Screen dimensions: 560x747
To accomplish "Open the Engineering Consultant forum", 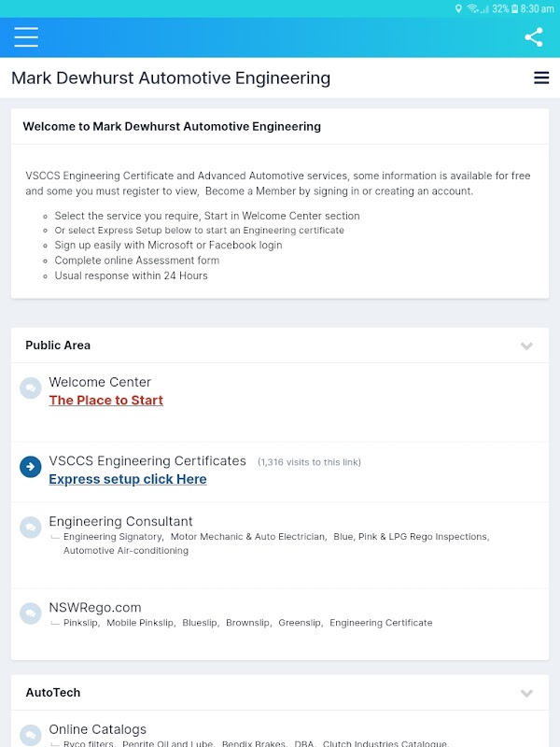I will click(120, 521).
